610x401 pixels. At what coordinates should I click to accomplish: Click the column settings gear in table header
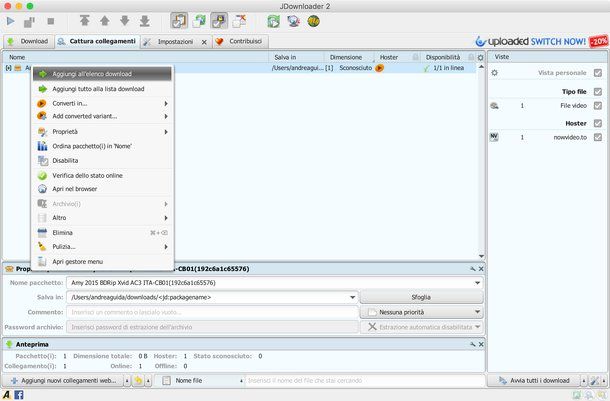coord(480,58)
